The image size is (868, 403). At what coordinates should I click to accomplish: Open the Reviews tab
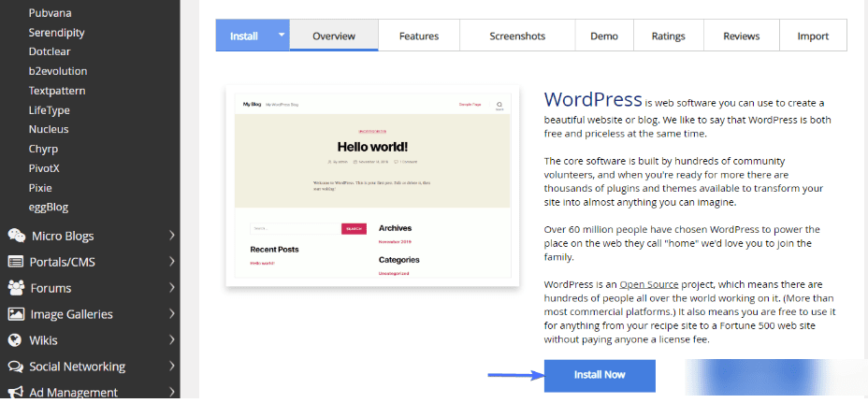click(741, 36)
